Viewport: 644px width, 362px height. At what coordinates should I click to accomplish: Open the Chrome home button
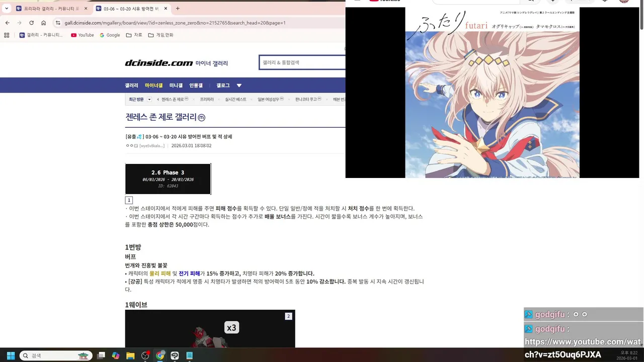click(43, 23)
